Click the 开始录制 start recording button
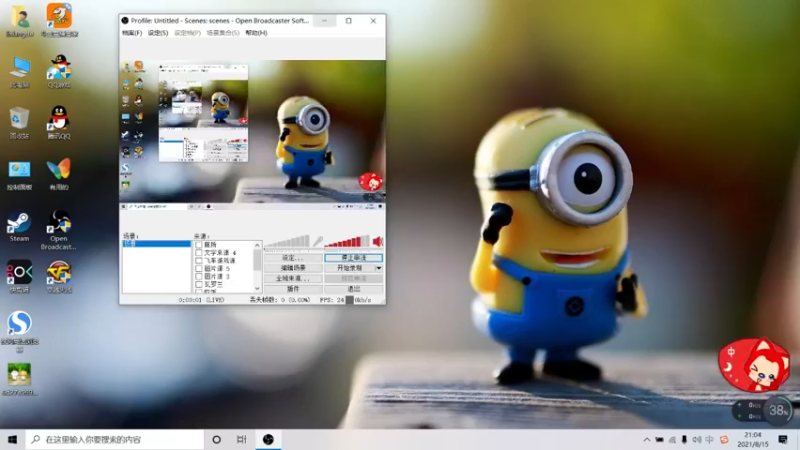 coord(349,268)
